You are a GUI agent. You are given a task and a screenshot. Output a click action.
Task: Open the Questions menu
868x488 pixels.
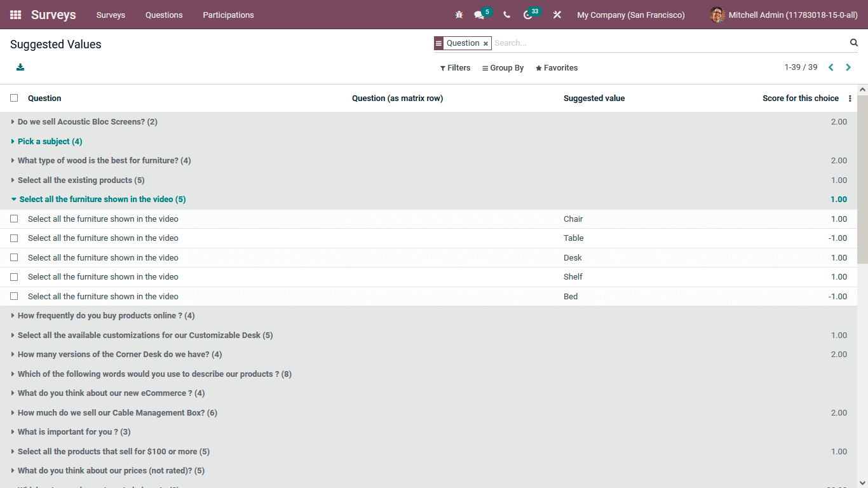[164, 15]
